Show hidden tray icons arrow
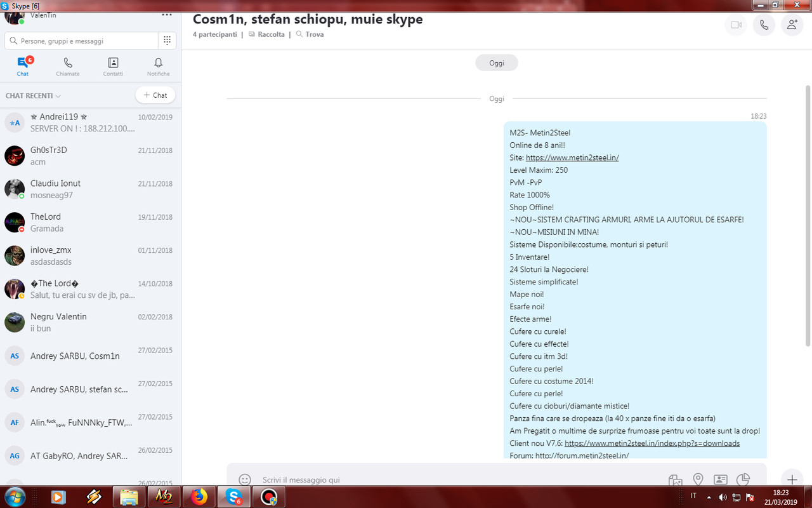This screenshot has width=812, height=508. click(x=709, y=497)
